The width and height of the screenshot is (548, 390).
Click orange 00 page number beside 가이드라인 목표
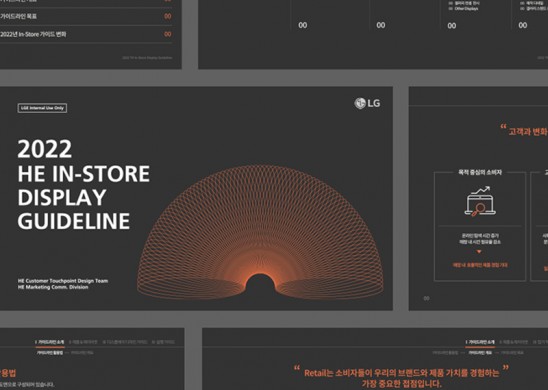168,16
